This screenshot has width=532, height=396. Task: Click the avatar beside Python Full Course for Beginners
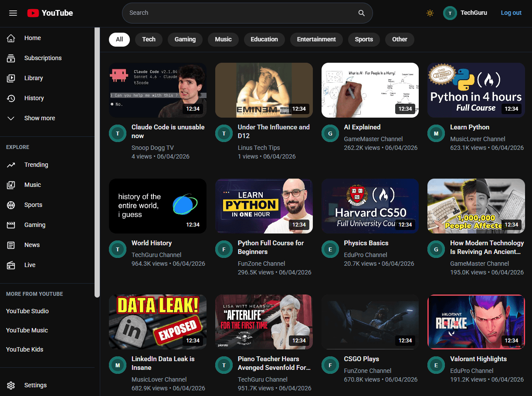(224, 249)
